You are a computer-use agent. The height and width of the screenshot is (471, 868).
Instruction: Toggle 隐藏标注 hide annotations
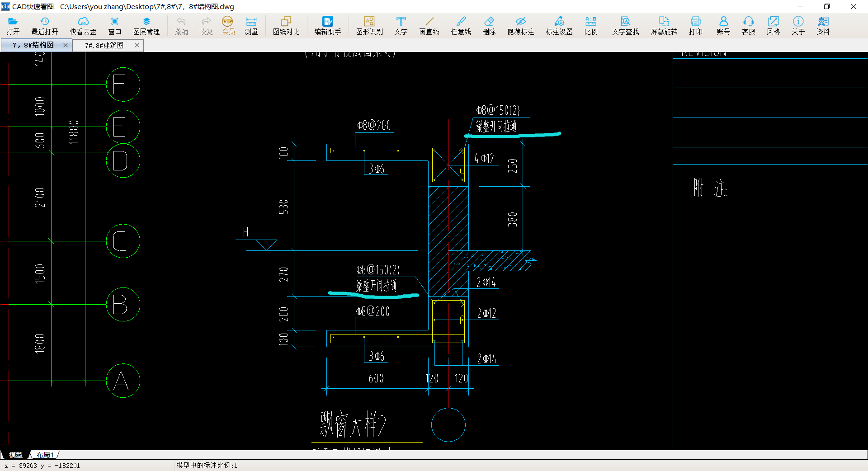point(521,26)
